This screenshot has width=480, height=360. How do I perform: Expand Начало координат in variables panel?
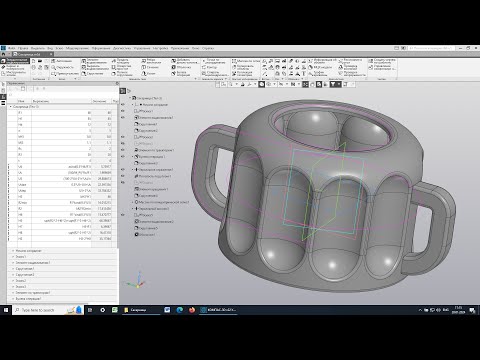[13, 251]
